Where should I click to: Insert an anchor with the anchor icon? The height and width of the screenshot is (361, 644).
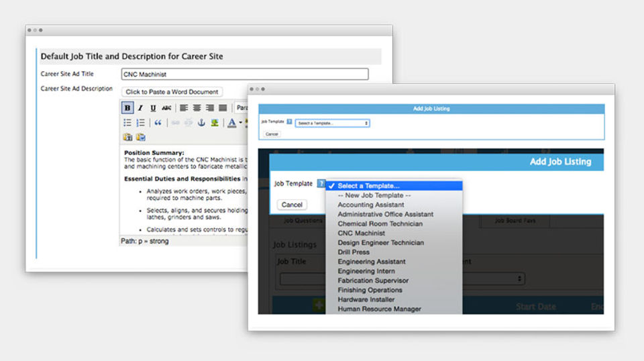[x=201, y=122]
